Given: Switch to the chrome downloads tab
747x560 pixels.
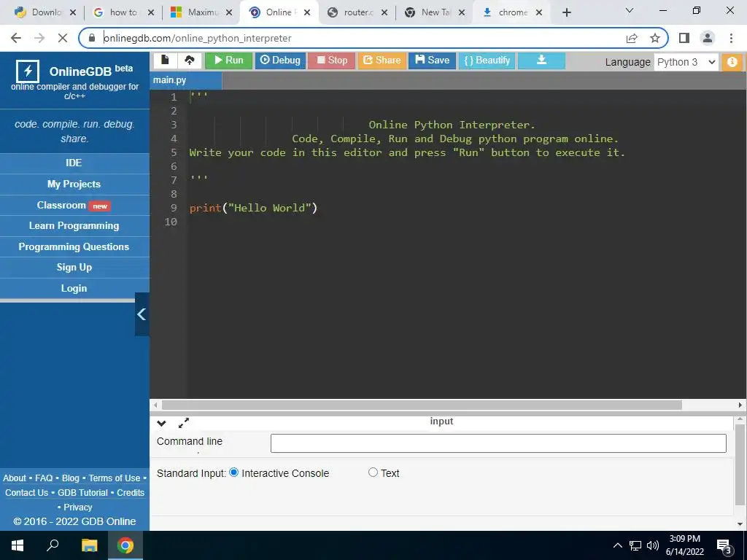Looking at the screenshot, I should point(511,13).
